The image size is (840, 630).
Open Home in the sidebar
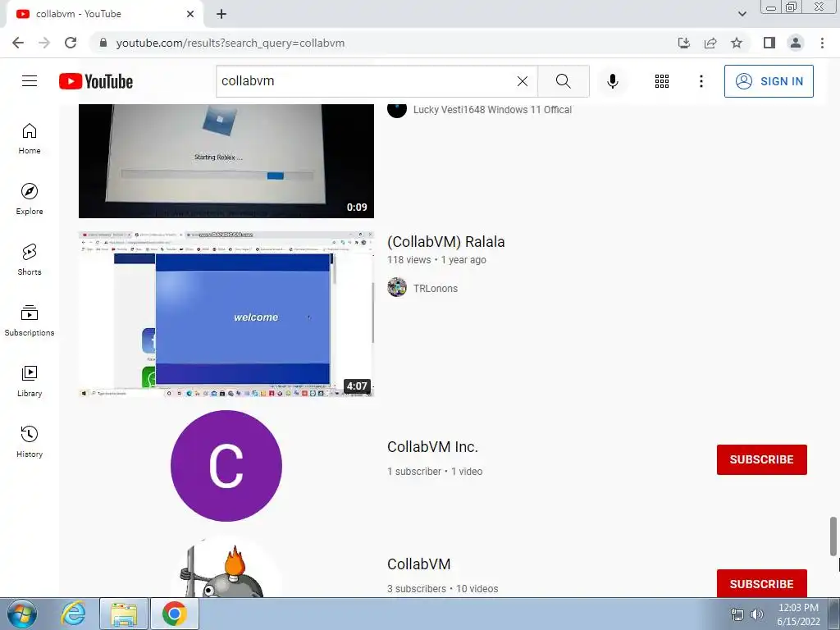[x=30, y=138]
